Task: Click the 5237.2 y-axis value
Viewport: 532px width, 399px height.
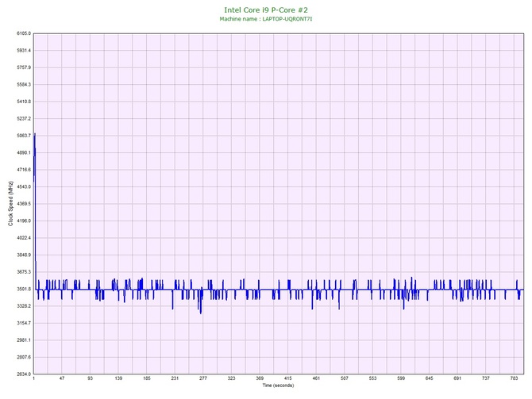Action: [x=24, y=119]
